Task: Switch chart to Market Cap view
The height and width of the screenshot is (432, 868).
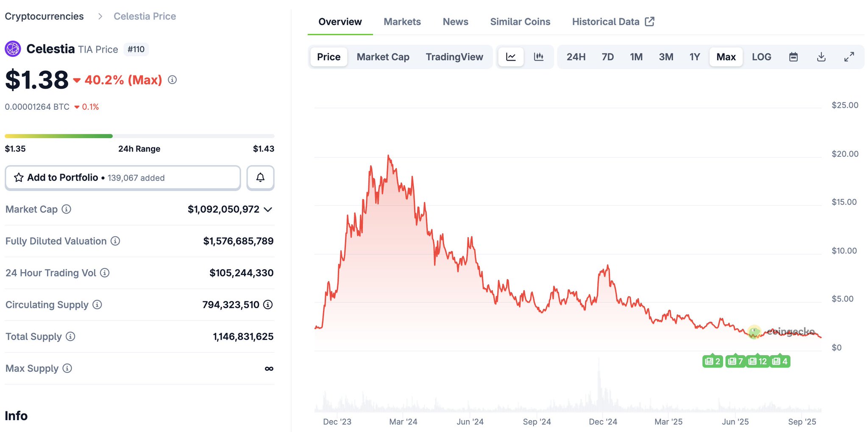Action: click(x=383, y=57)
